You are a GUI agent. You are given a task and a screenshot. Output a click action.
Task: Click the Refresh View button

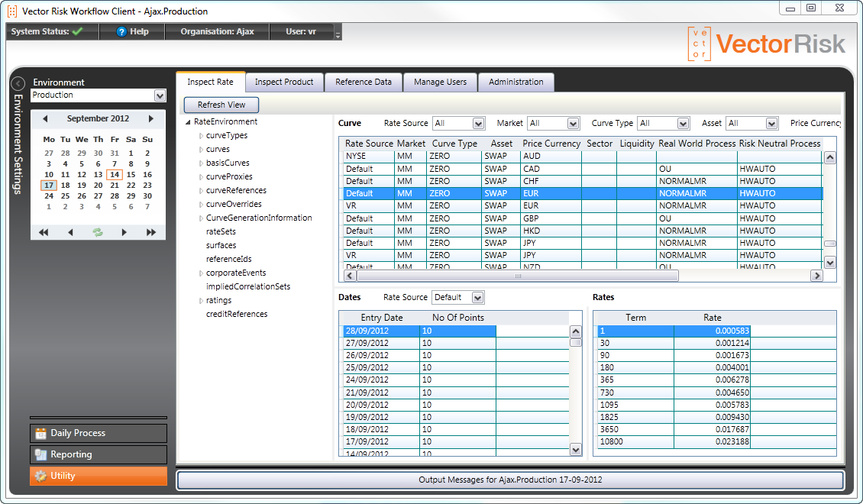pyautogui.click(x=221, y=105)
